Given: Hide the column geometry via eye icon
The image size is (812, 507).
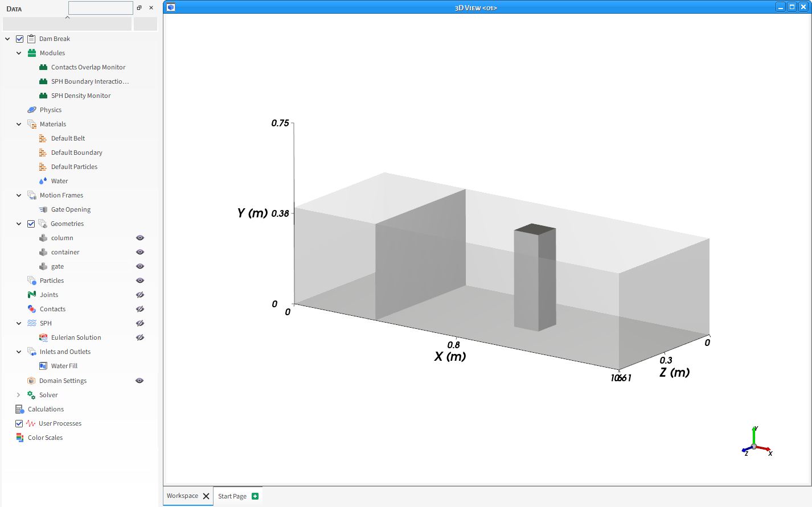Looking at the screenshot, I should 140,238.
